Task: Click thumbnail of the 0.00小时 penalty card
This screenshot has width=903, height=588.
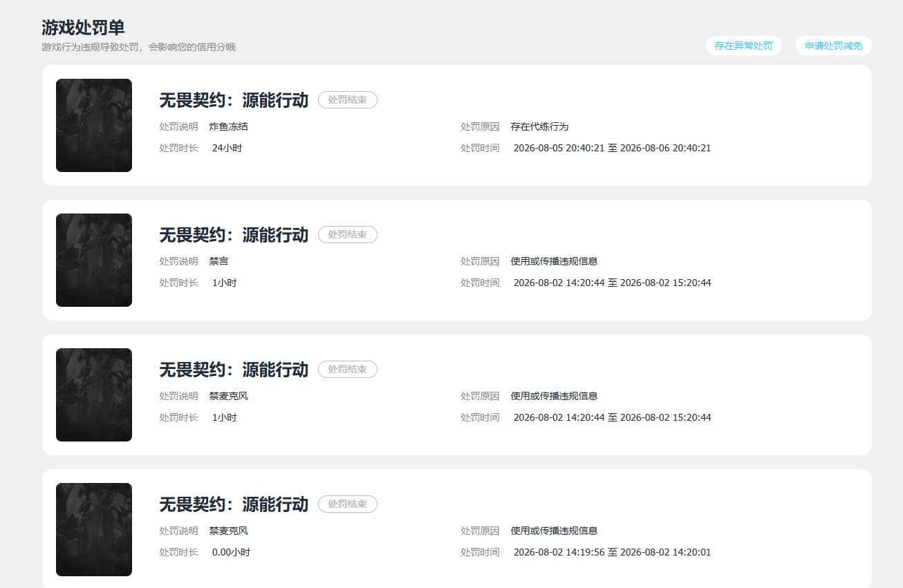Action: coord(94,529)
